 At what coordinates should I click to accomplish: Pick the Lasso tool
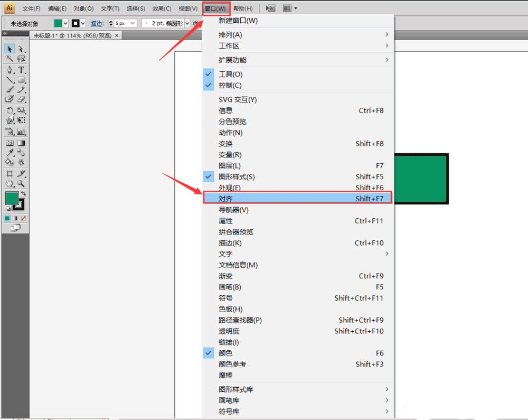(21, 59)
